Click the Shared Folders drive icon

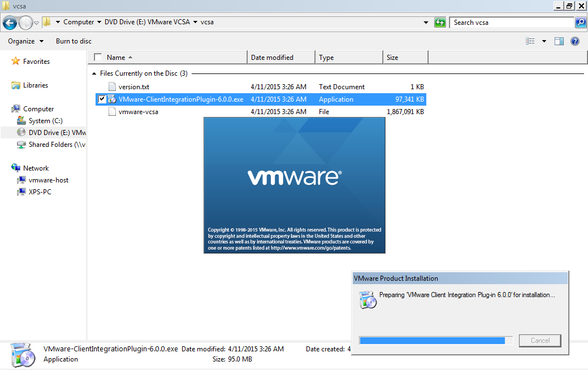tap(21, 145)
